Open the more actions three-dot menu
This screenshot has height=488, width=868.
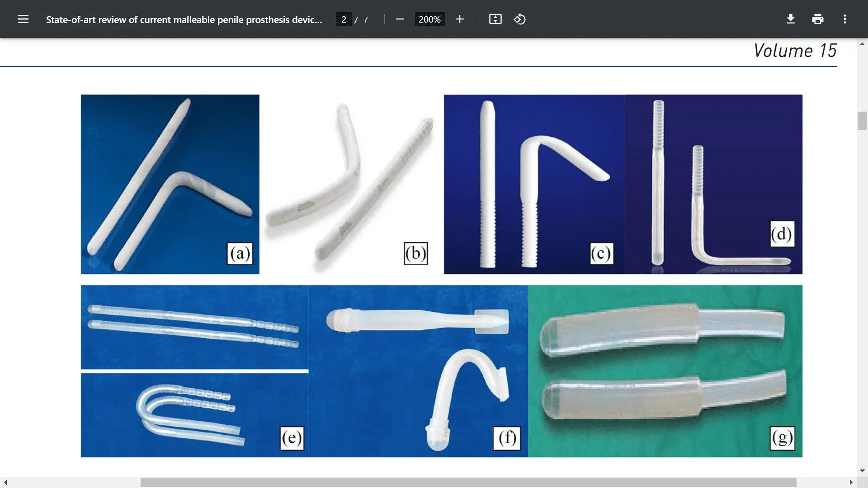[x=844, y=19]
